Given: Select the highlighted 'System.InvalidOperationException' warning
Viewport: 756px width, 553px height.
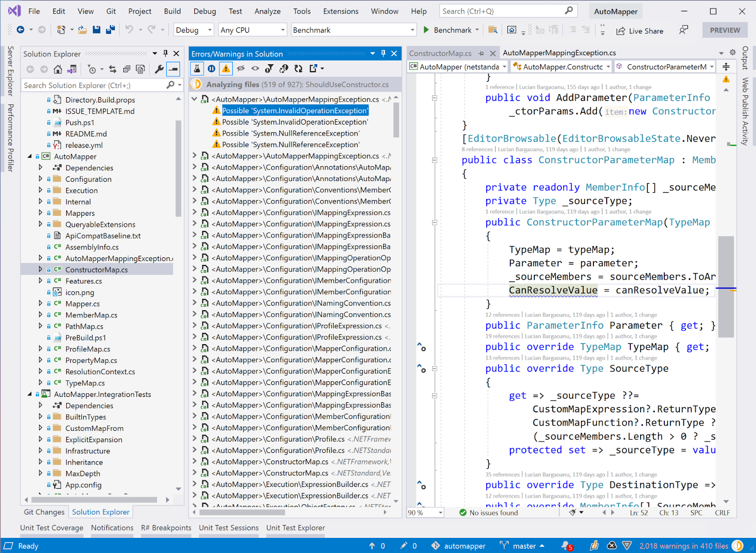Looking at the screenshot, I should (295, 111).
